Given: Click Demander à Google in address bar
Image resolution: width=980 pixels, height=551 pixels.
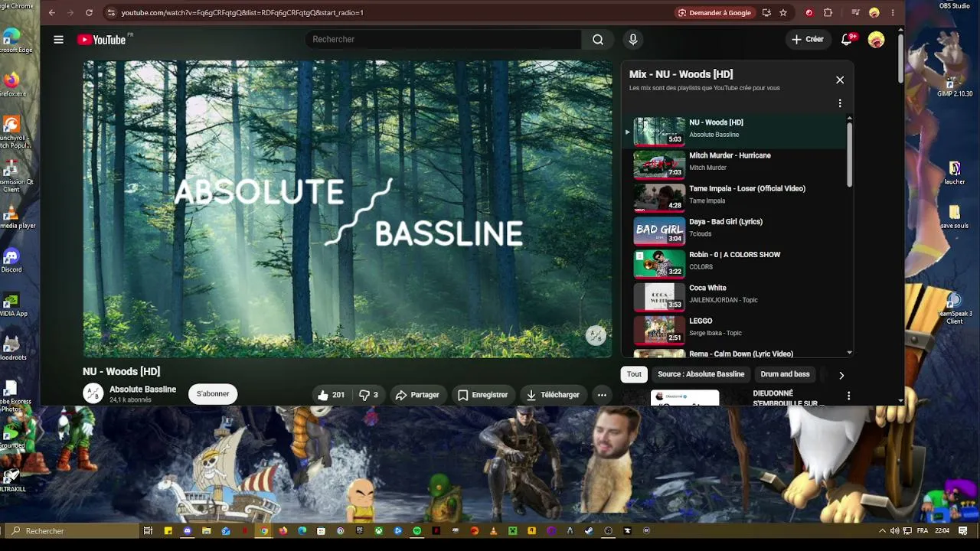Looking at the screenshot, I should tap(714, 13).
